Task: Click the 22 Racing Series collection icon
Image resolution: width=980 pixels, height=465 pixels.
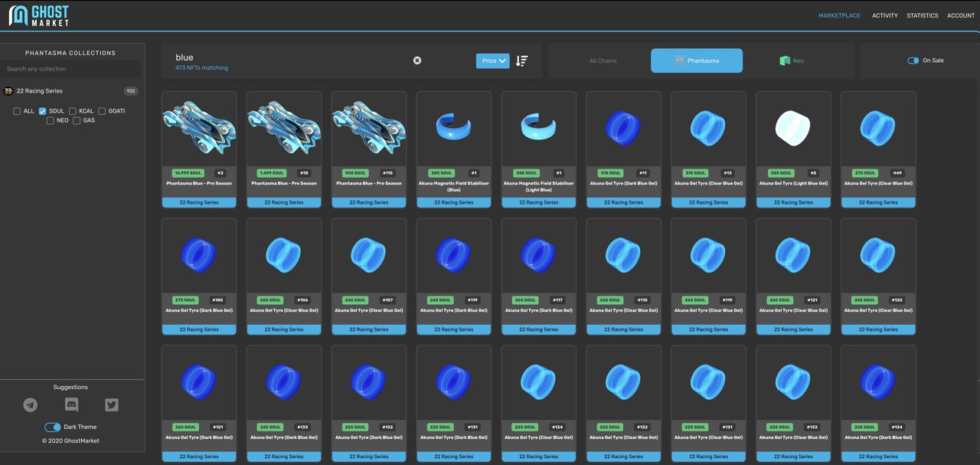Action: [8, 91]
